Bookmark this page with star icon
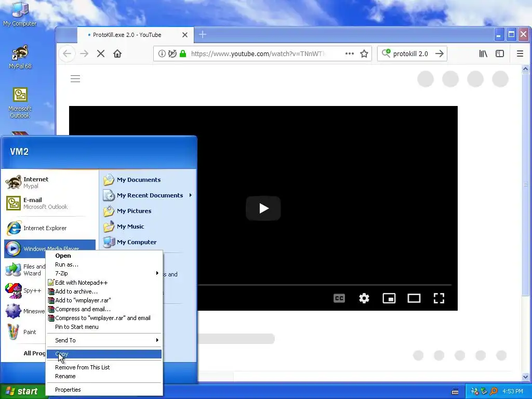Screen dimensions: 532x399 tap(364, 54)
